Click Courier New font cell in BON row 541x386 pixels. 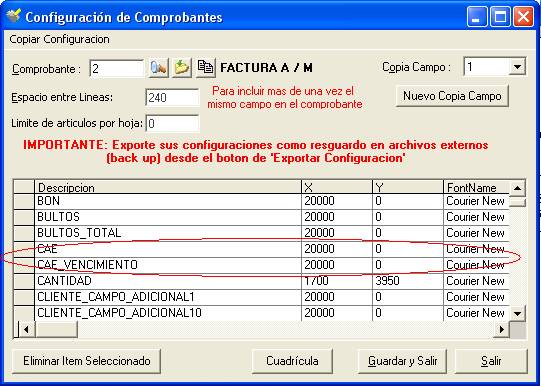coord(476,201)
